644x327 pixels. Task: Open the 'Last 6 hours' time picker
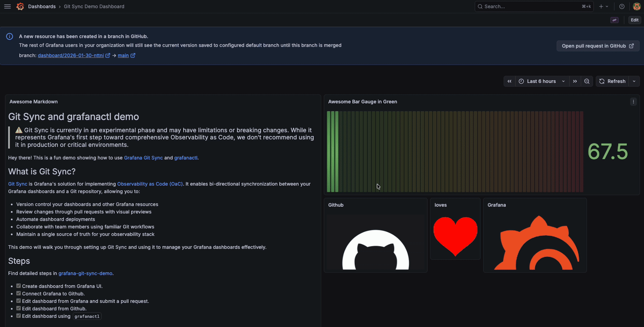coord(542,81)
